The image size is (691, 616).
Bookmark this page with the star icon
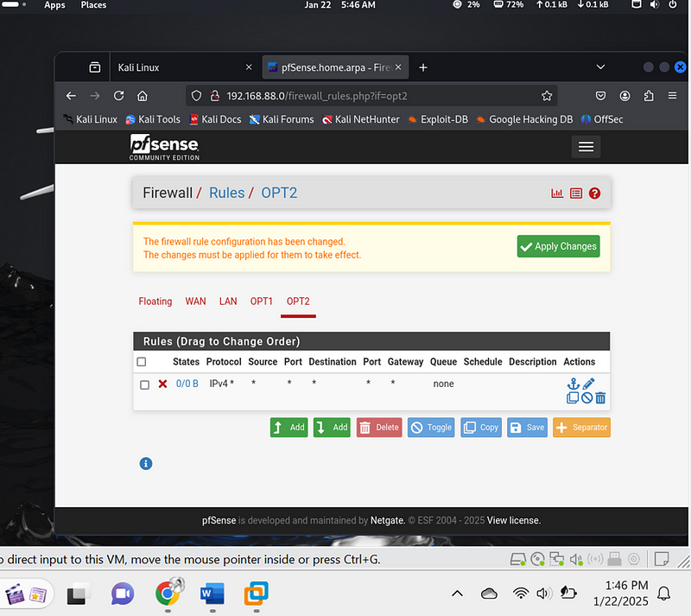coord(547,96)
